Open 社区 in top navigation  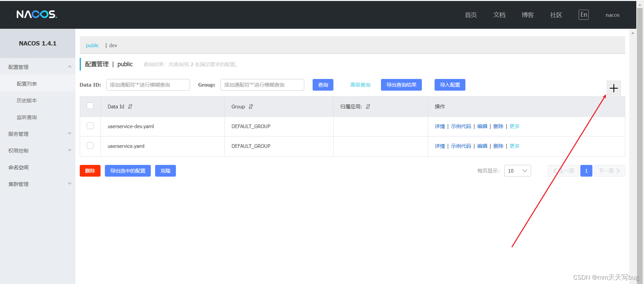556,15
